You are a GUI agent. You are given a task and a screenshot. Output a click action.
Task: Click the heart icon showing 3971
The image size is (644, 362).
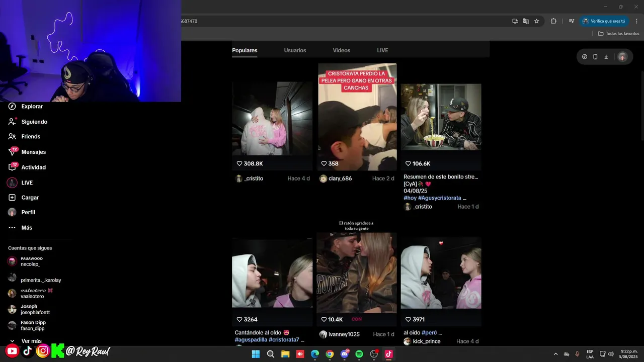[x=408, y=319]
